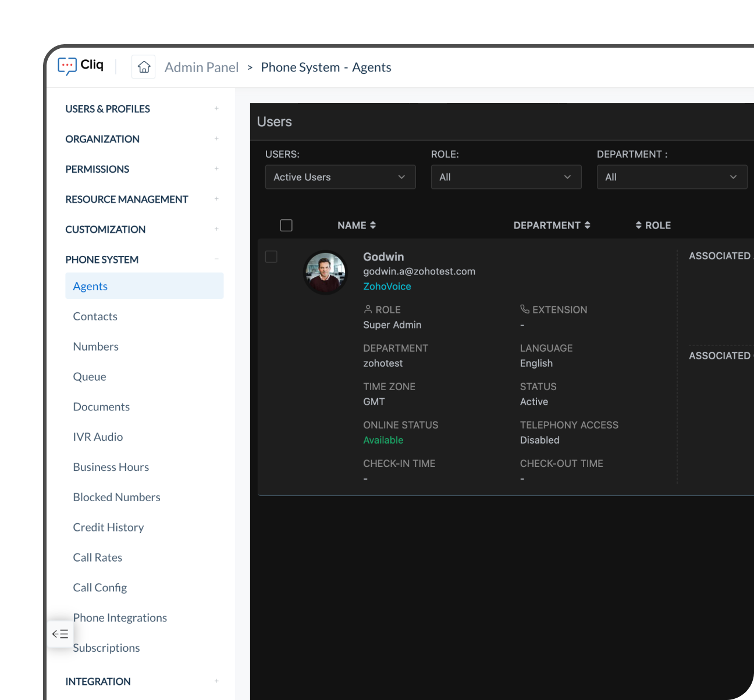Expand the USERS & PROFILES section

216,108
